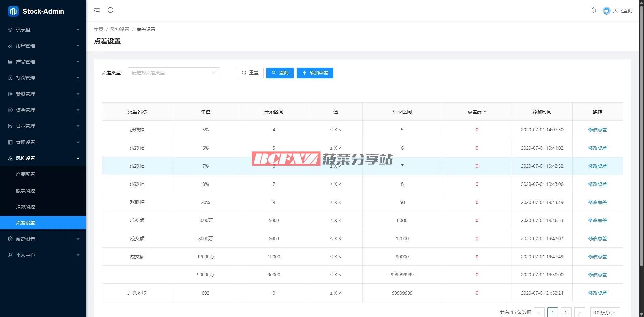Click the user avatar icon
The height and width of the screenshot is (317, 644).
(x=606, y=11)
